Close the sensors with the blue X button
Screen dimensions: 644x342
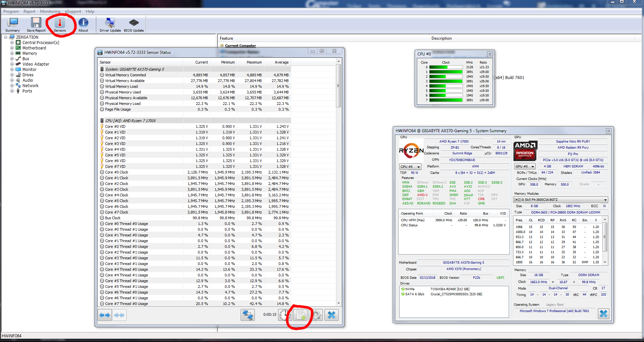click(332, 315)
